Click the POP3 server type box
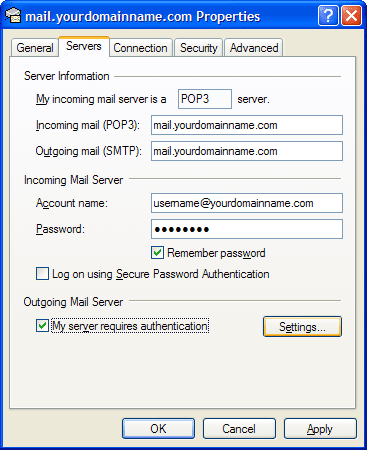The width and height of the screenshot is (367, 450). pyautogui.click(x=205, y=99)
